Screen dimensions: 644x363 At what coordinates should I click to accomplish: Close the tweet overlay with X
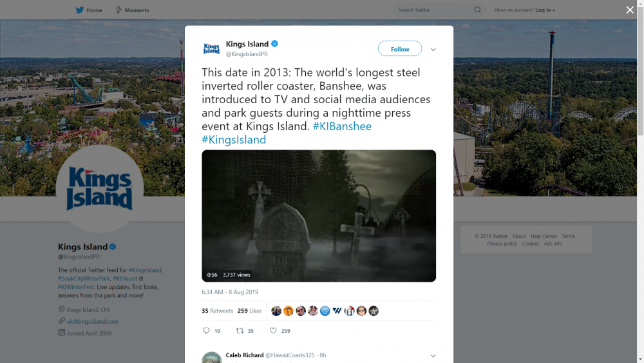click(x=630, y=10)
